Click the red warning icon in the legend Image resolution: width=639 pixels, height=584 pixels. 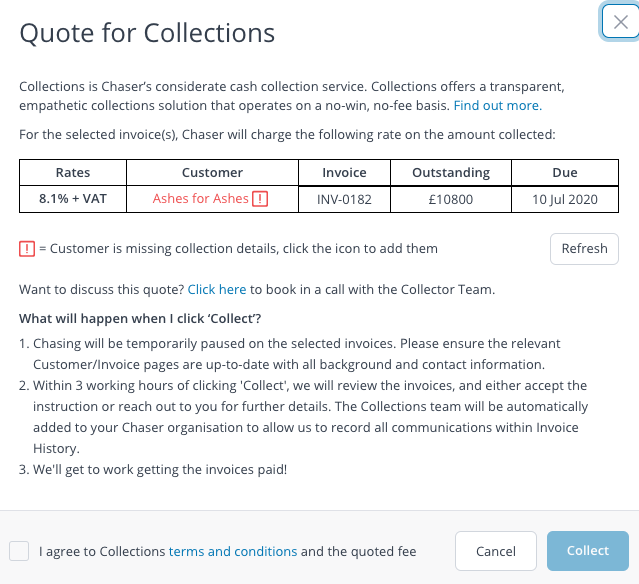pos(27,249)
